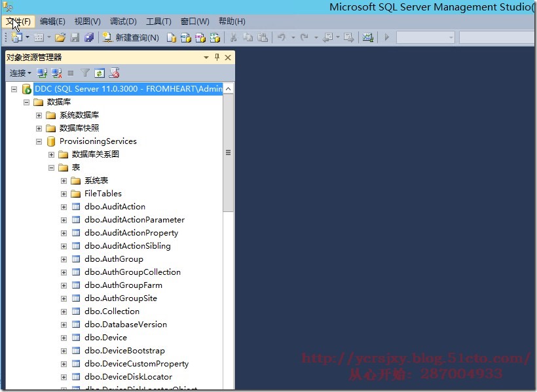Click the Redo arrow icon
Screen dimensions: 537x392
click(305, 37)
